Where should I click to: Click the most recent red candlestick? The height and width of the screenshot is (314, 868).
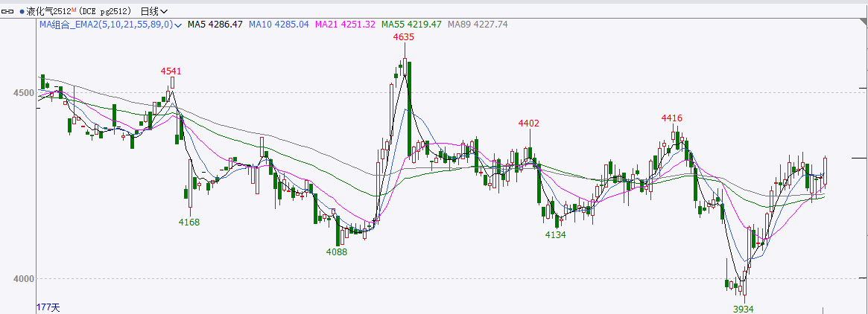826,170
